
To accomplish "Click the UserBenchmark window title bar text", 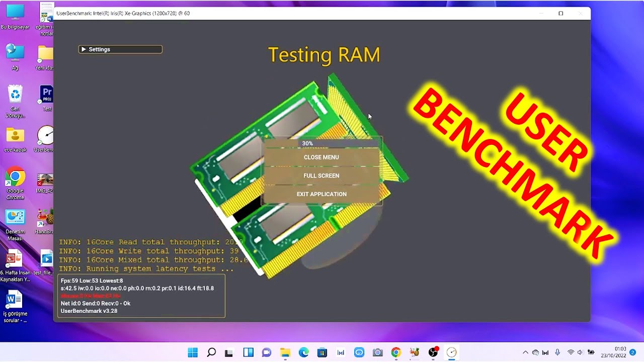I will 123,13.
